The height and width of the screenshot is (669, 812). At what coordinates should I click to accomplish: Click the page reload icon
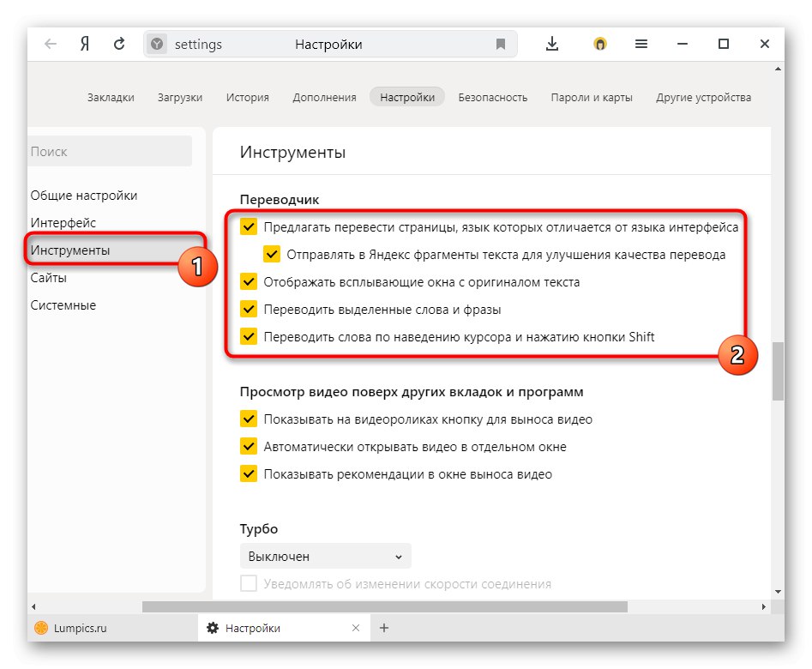coord(119,44)
